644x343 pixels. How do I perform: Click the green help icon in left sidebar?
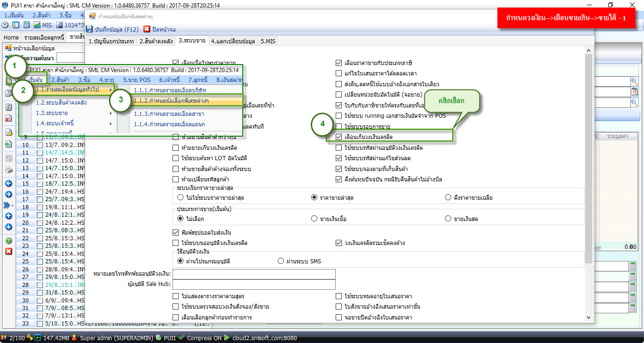pos(8,241)
